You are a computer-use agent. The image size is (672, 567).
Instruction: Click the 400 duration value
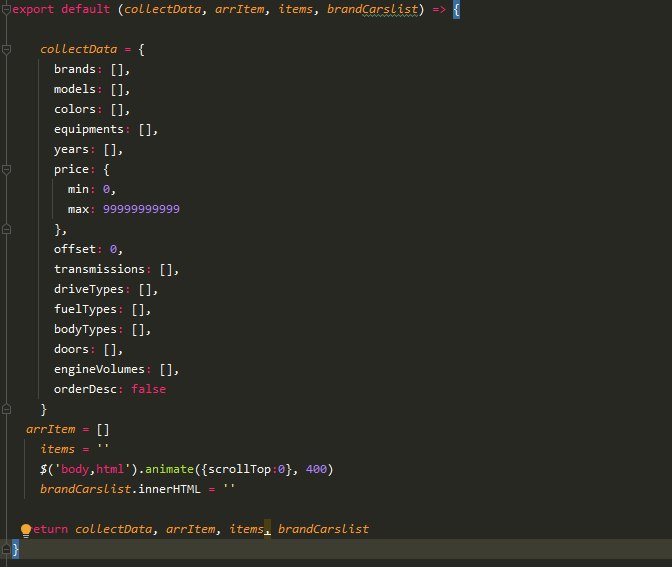tap(316, 469)
